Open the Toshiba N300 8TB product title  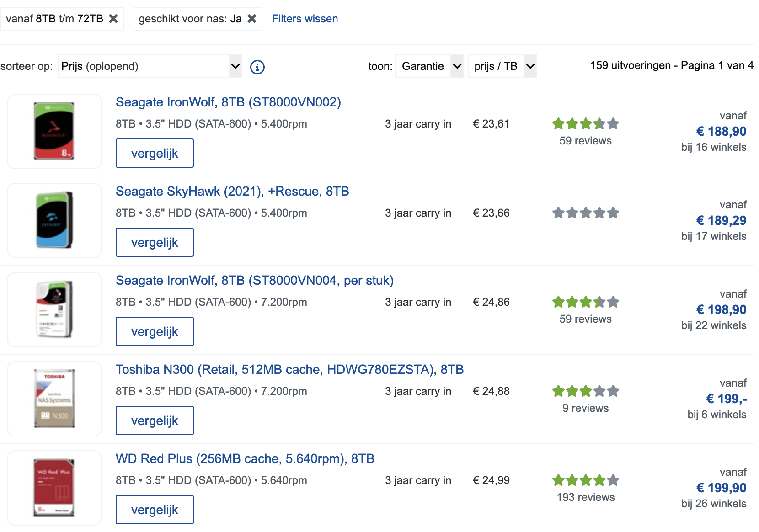289,369
